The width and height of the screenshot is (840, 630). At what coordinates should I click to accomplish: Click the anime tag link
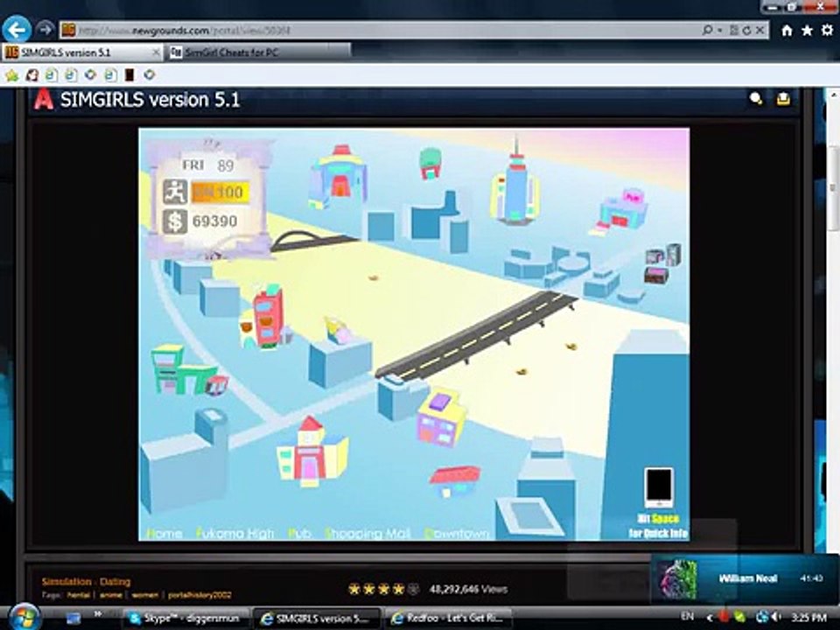click(x=111, y=595)
